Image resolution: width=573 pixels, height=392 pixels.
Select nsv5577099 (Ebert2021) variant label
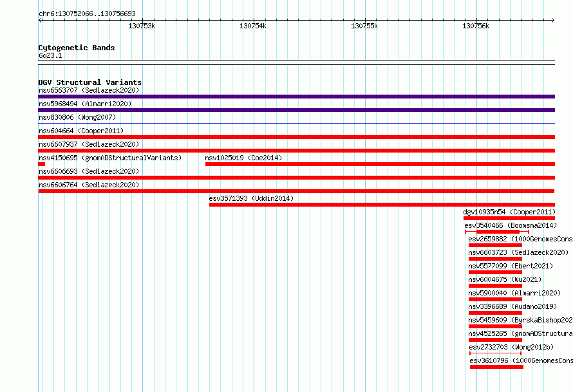click(x=511, y=266)
